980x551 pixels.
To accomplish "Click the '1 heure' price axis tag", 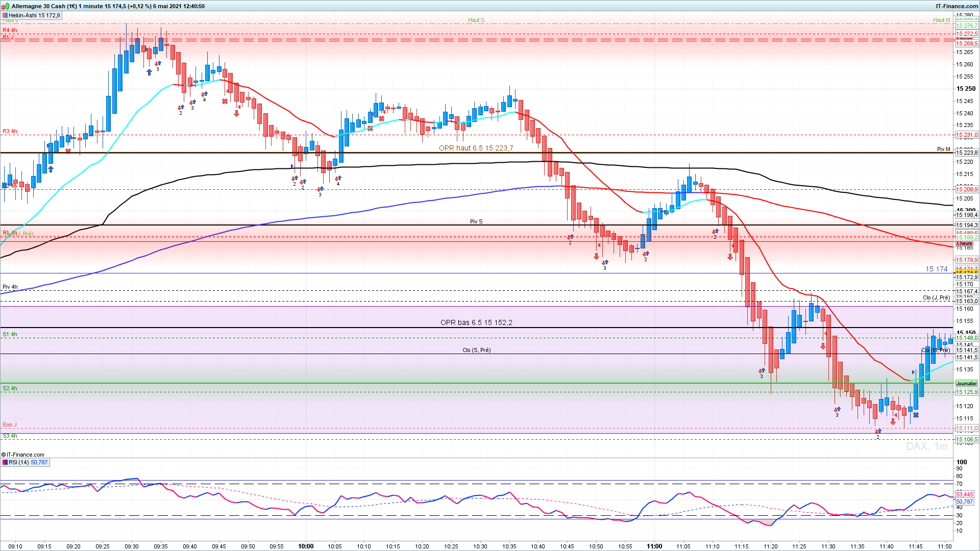I will (x=965, y=243).
